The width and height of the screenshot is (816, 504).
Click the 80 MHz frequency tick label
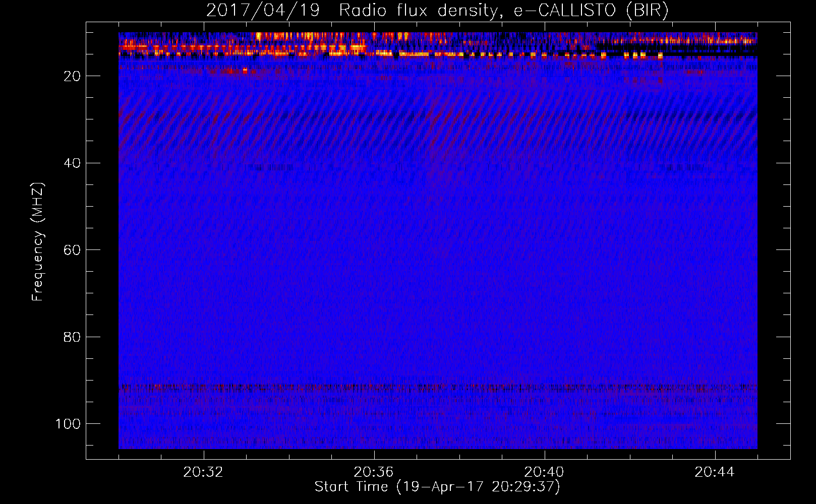[72, 337]
